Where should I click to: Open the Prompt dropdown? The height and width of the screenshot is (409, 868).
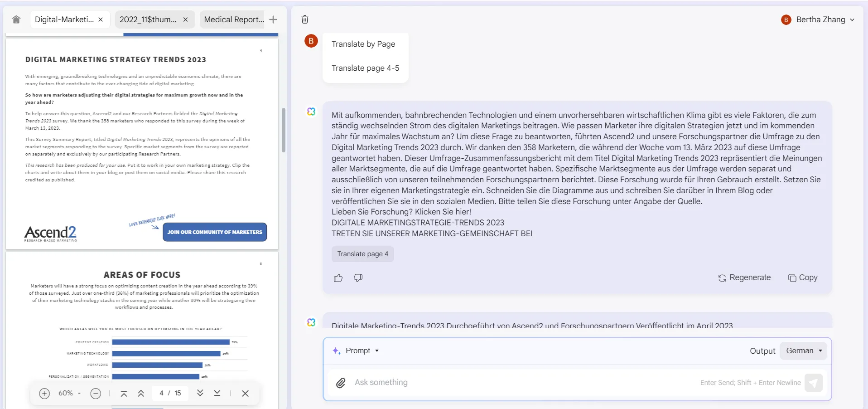[x=356, y=351]
